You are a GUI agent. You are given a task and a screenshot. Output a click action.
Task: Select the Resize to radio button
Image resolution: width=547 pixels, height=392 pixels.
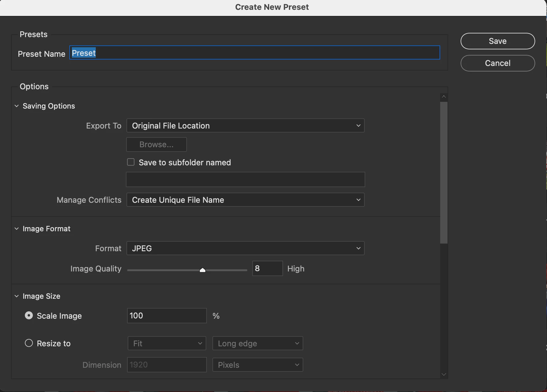(29, 343)
